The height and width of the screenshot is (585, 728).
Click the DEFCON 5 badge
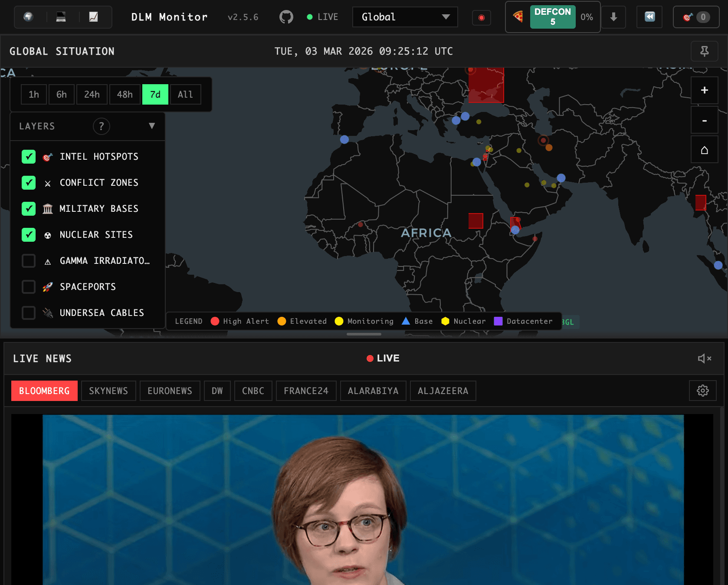tap(553, 17)
